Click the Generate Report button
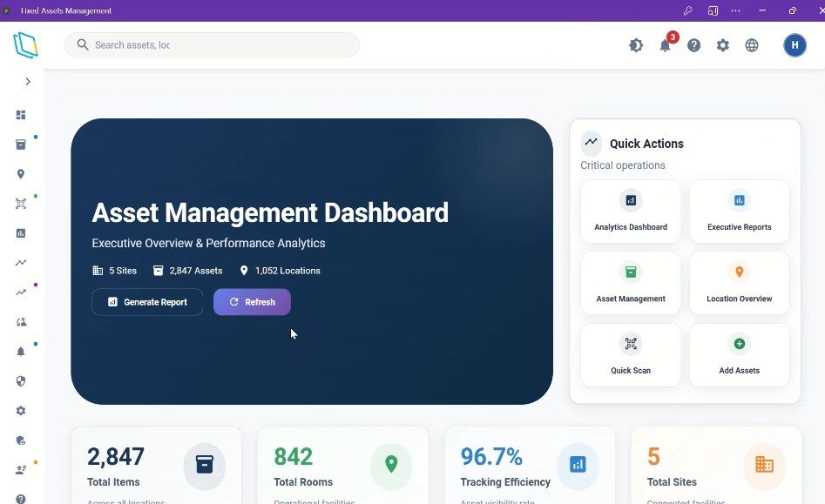The height and width of the screenshot is (504, 825). pyautogui.click(x=147, y=302)
